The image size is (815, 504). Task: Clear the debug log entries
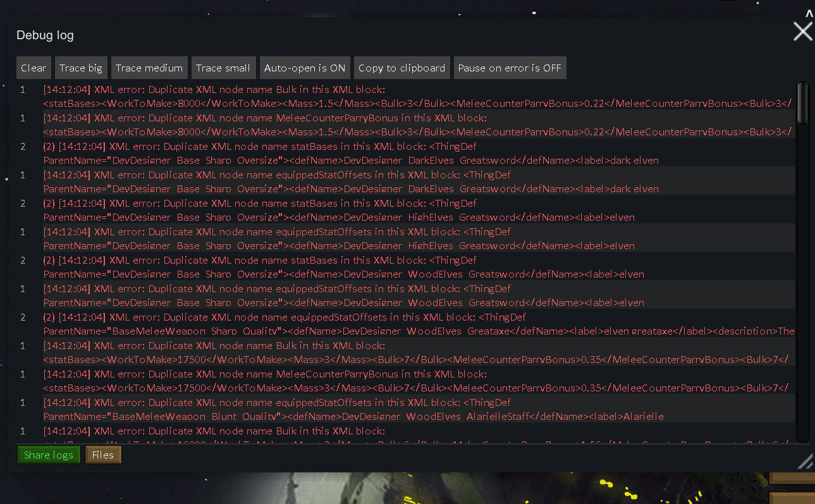(x=34, y=68)
